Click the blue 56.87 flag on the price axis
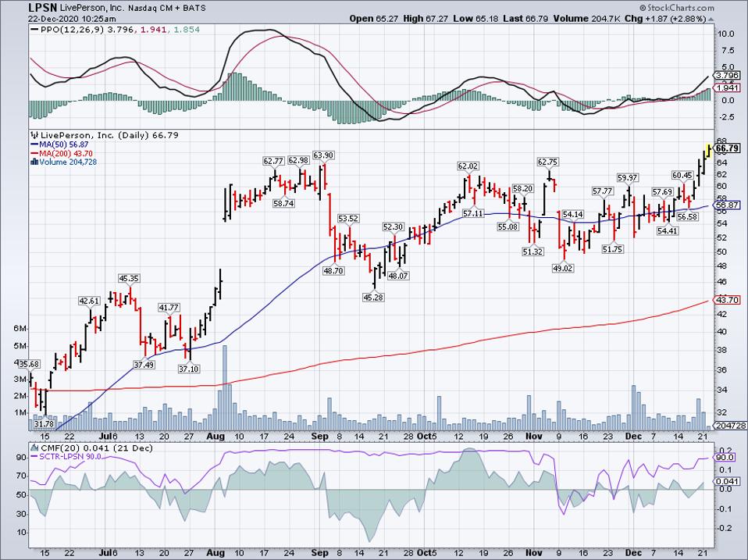The image size is (748, 560). pyautogui.click(x=728, y=205)
